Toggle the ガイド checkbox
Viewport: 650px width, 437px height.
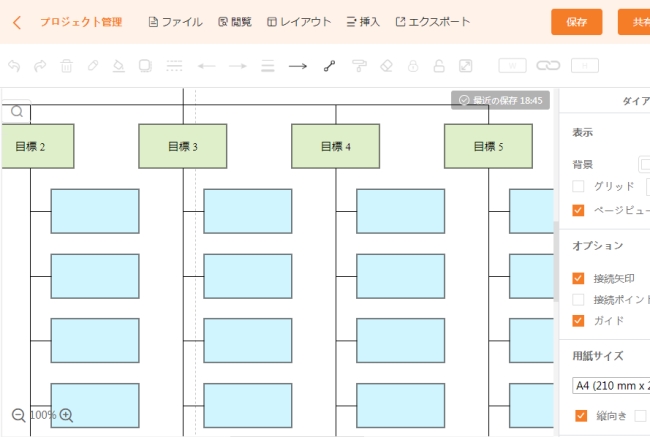pyautogui.click(x=578, y=320)
